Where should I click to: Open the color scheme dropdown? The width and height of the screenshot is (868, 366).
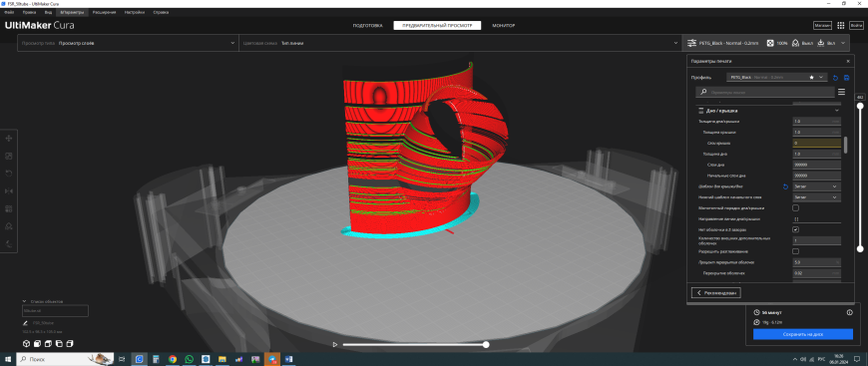click(x=460, y=43)
